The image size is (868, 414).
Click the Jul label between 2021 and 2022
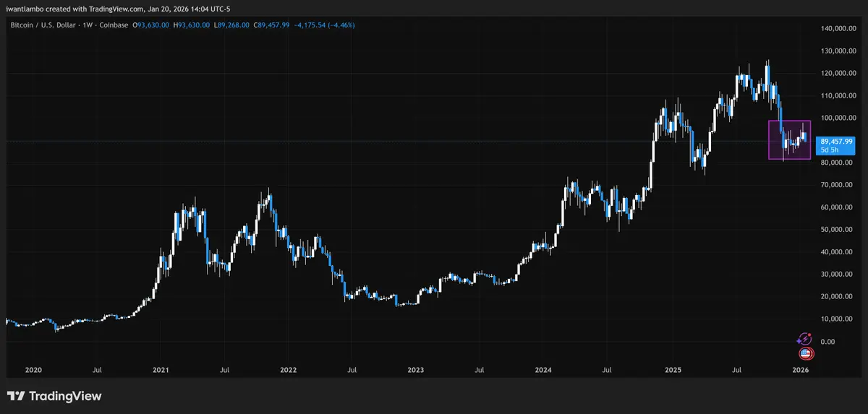pyautogui.click(x=224, y=370)
